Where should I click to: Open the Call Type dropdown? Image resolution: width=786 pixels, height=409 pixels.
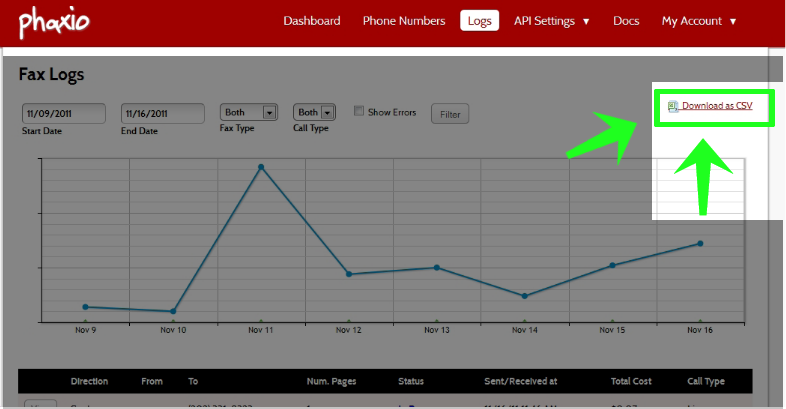click(314, 113)
